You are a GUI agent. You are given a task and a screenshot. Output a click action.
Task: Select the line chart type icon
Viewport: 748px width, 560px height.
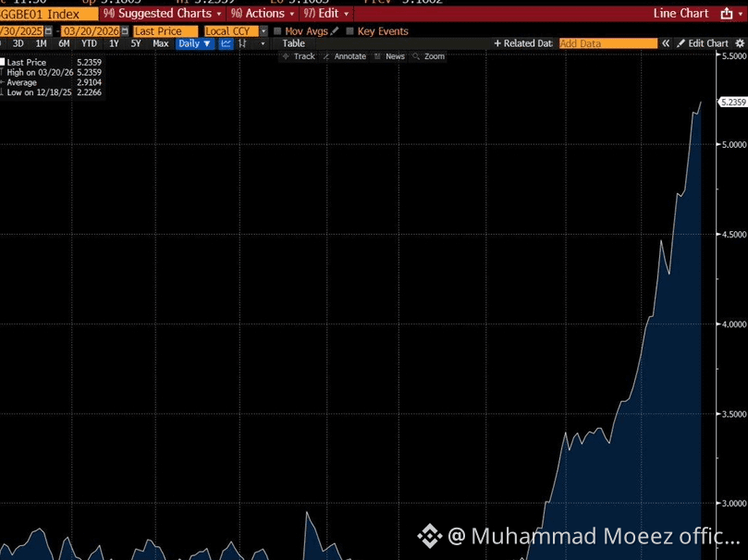pos(227,43)
